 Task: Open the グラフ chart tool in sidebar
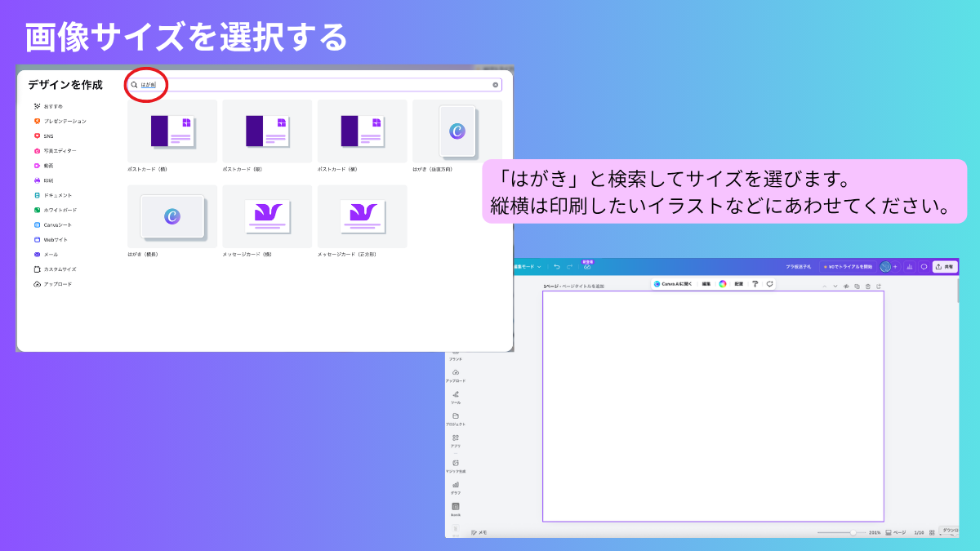coord(456,487)
